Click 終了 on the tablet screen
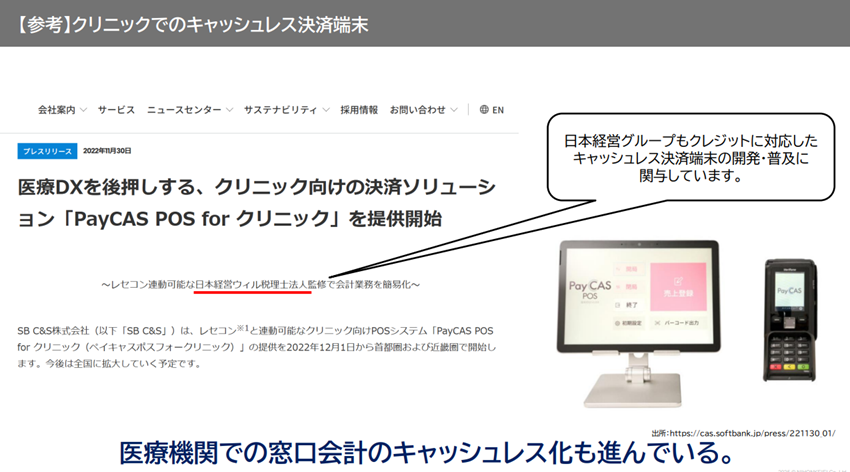The height and width of the screenshot is (472, 850). [627, 305]
